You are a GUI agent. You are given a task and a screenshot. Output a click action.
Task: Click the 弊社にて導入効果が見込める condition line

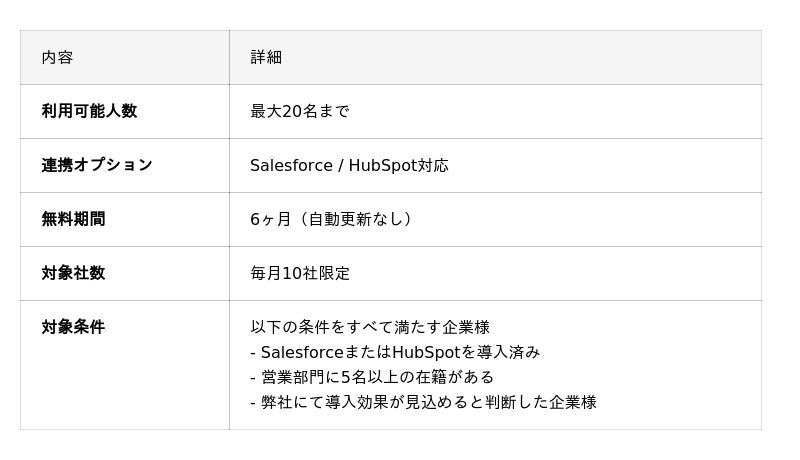tap(423, 402)
